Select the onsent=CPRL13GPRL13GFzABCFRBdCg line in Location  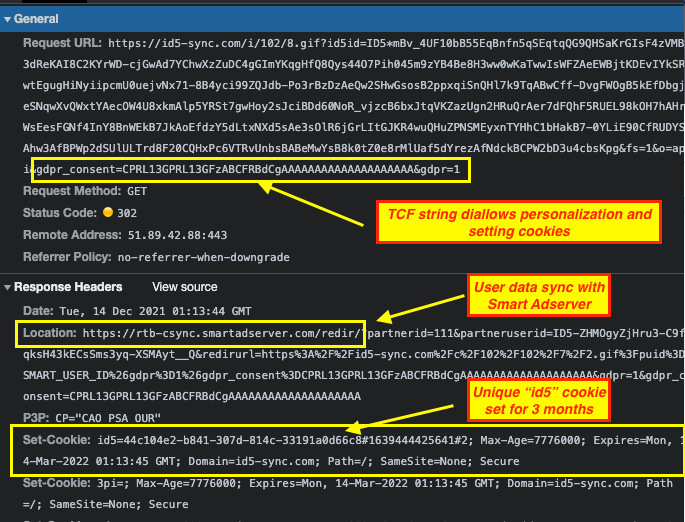(192, 396)
